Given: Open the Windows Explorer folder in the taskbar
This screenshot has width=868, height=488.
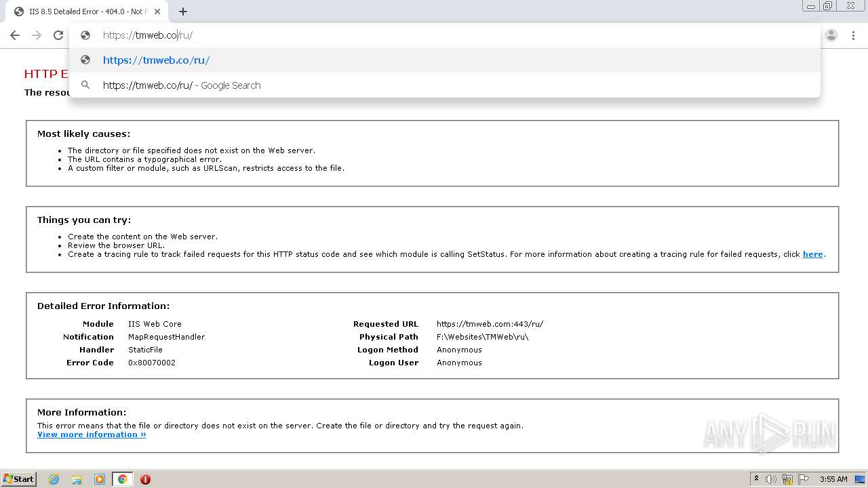Looking at the screenshot, I should (77, 479).
